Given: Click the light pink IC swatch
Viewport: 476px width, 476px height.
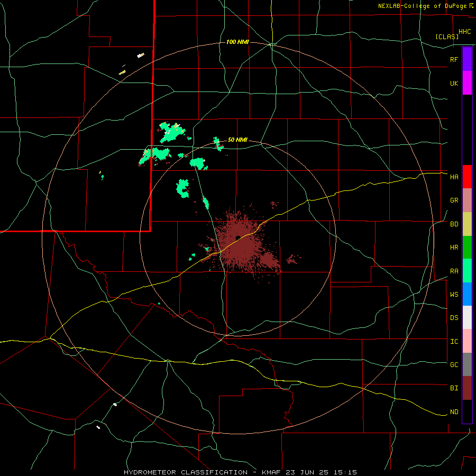Looking at the screenshot, I should pyautogui.click(x=467, y=341).
